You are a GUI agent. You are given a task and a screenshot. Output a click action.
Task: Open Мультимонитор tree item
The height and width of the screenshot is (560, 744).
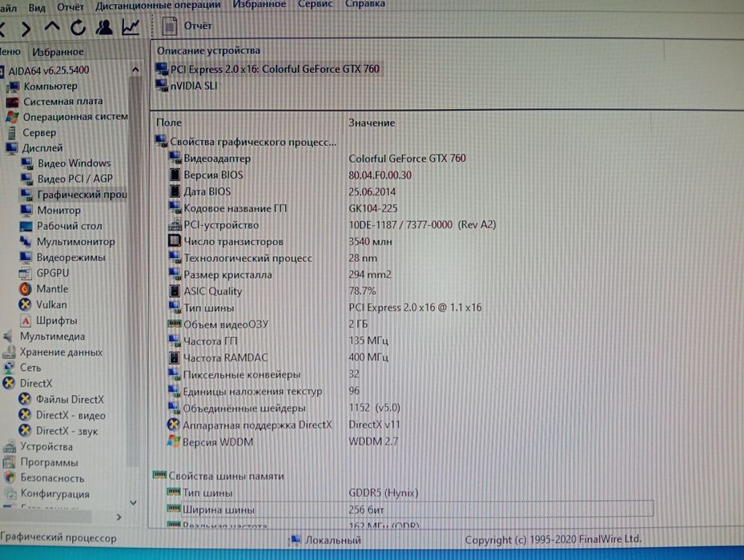click(67, 242)
